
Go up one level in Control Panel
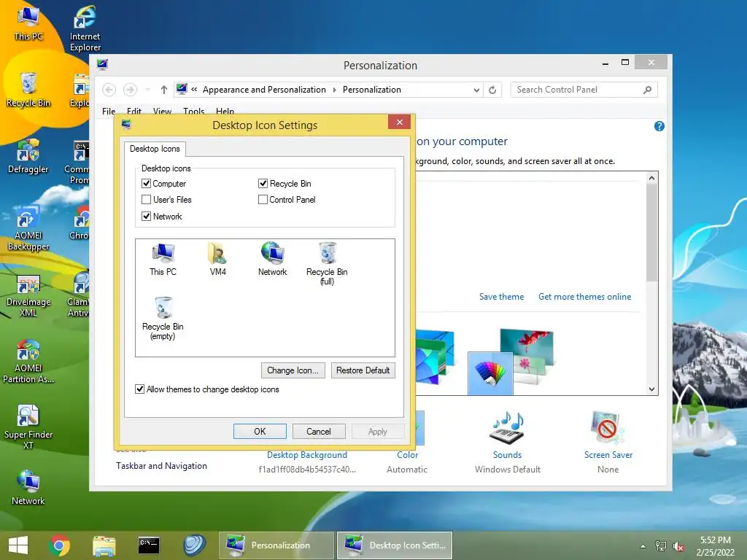[164, 90]
